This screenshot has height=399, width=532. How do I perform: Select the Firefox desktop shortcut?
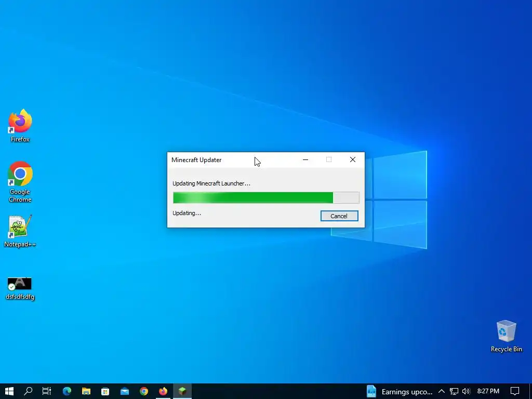pos(20,126)
